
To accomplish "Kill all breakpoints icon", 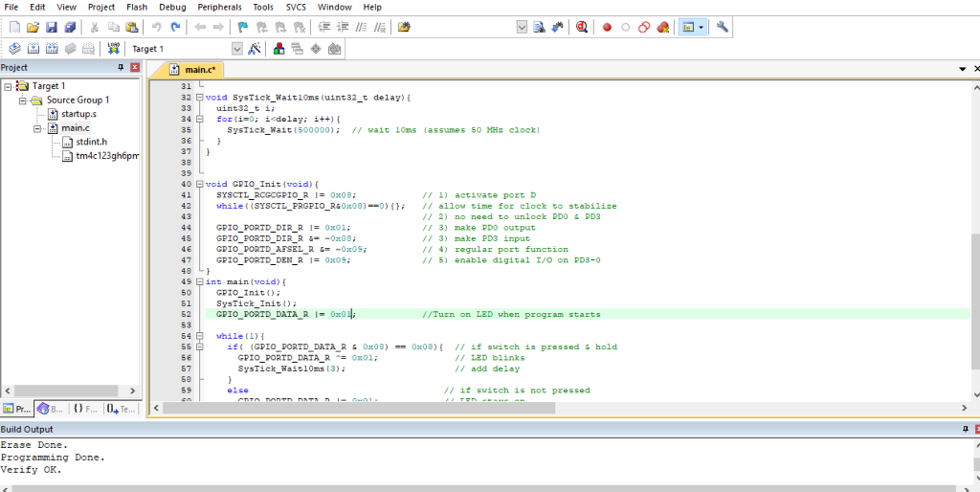I will [663, 27].
